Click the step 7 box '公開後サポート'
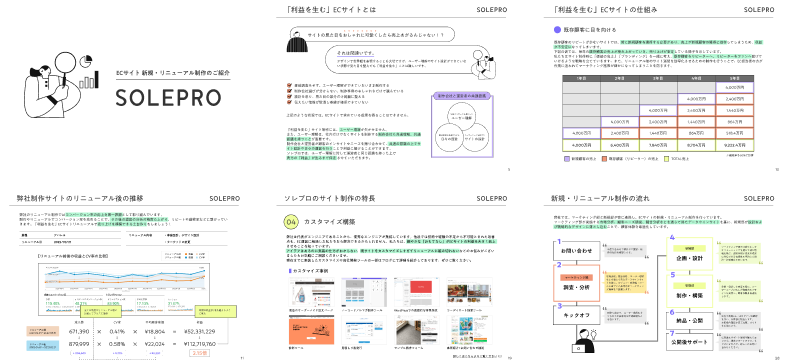Image resolution: width=800 pixels, height=364 pixels. 690,342
